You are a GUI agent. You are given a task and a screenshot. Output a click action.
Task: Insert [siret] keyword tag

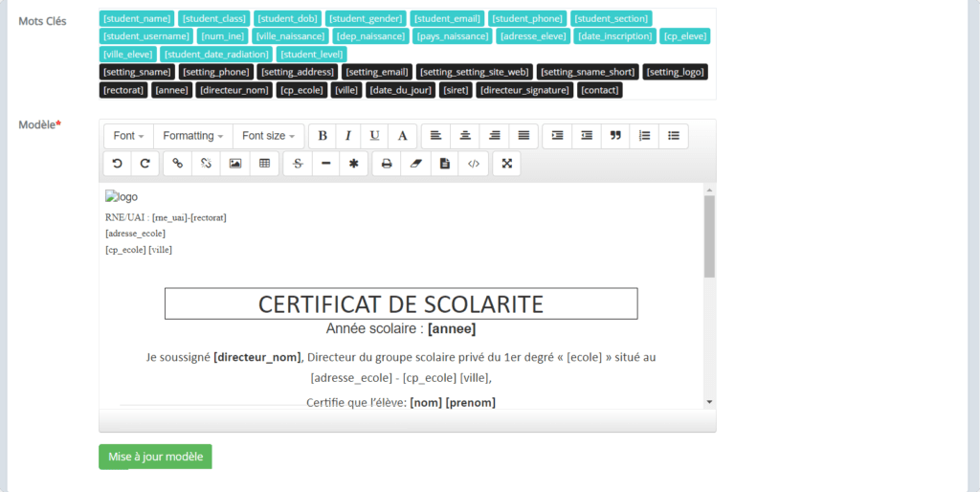pyautogui.click(x=455, y=90)
